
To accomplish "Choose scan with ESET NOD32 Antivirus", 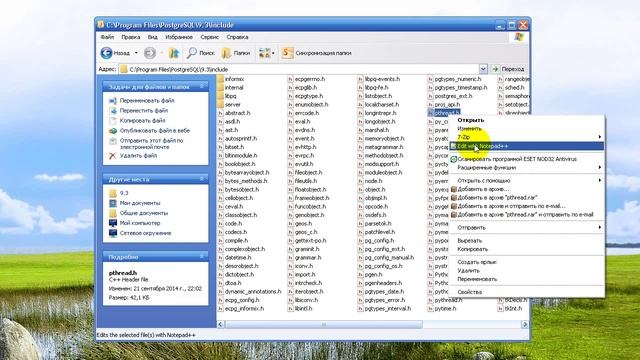I will 526,159.
